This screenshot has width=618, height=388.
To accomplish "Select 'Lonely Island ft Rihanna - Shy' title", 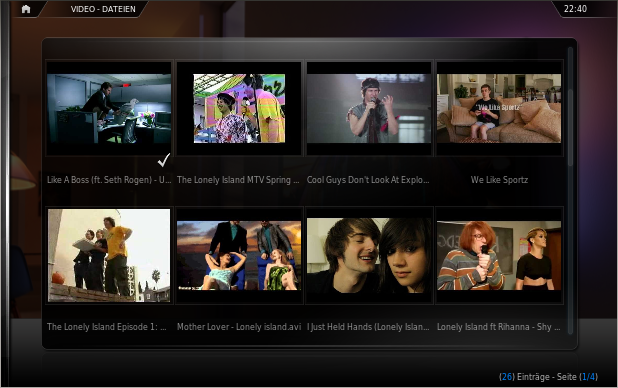I will (499, 327).
